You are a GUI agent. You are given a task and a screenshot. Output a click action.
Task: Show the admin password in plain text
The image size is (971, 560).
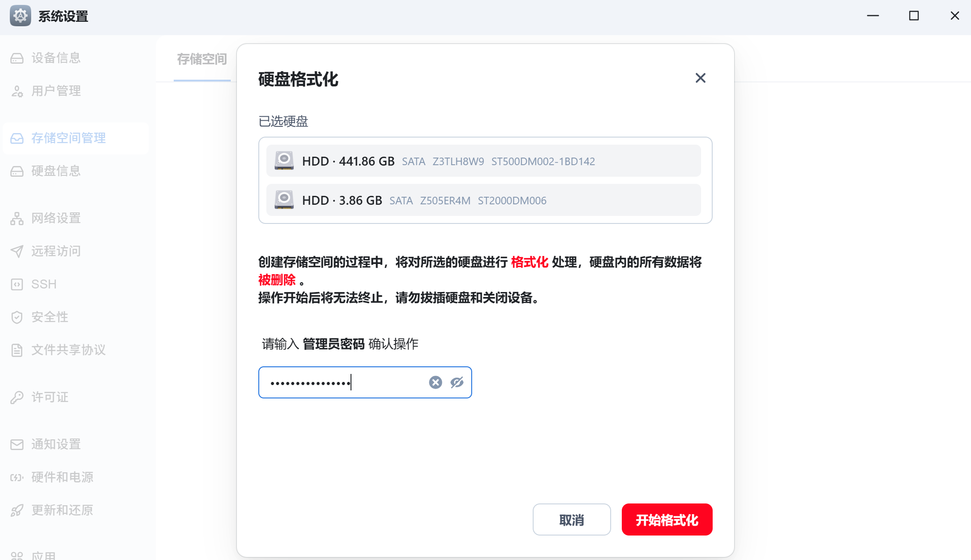(457, 382)
